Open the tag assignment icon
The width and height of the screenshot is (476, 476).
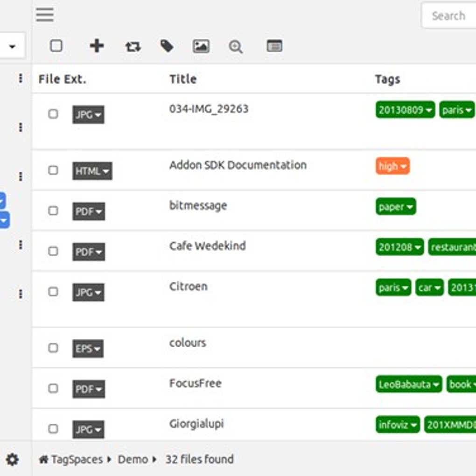click(167, 46)
